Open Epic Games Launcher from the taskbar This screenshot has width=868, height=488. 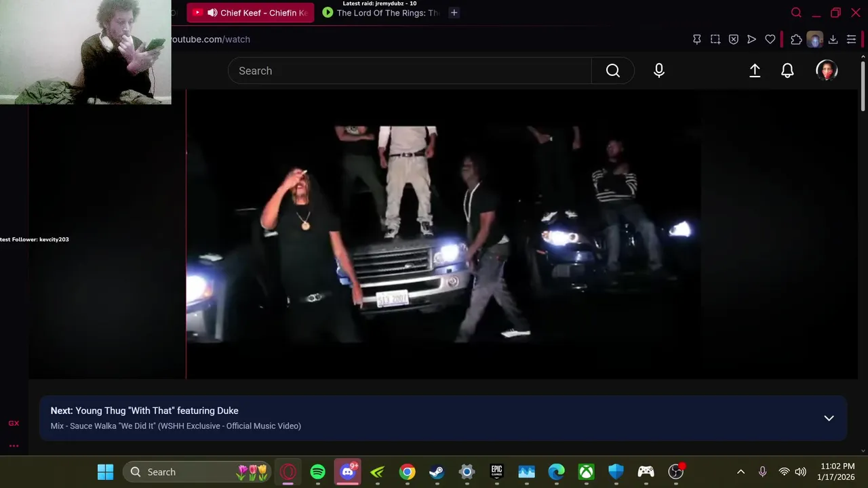497,472
